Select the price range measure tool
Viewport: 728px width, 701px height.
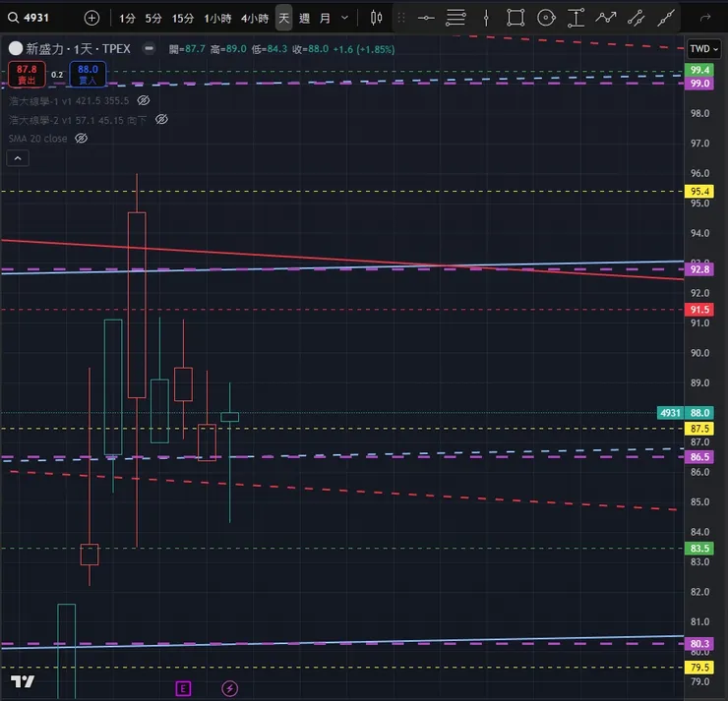[576, 18]
